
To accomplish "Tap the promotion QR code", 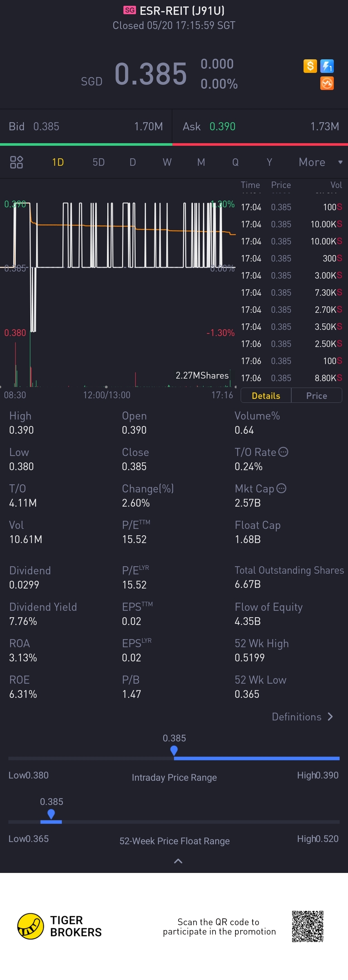I will [x=307, y=926].
